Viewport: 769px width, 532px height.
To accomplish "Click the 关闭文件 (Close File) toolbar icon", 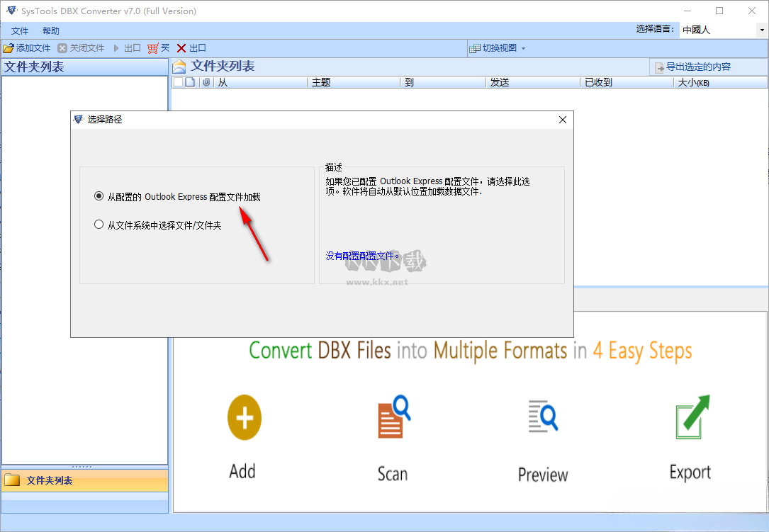I will coord(82,47).
